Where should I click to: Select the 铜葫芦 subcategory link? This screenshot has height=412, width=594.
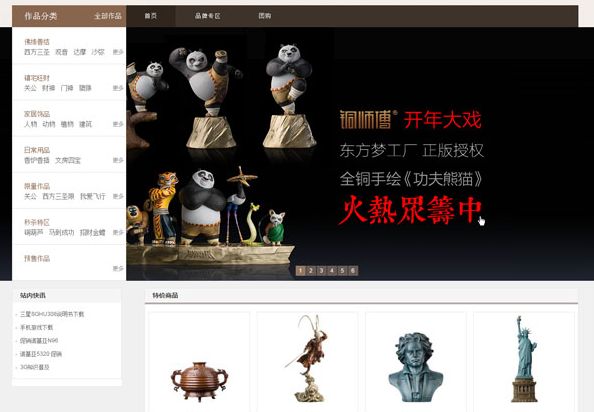point(34,232)
